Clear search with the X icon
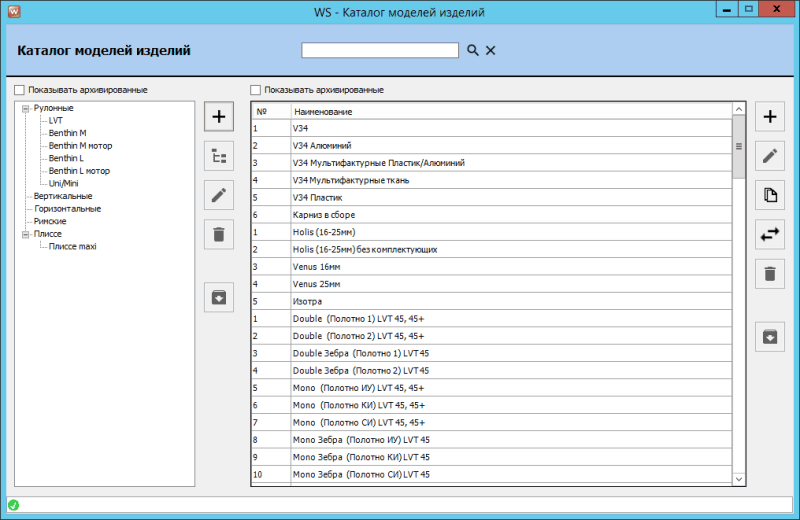Viewport: 800px width, 520px height. pyautogui.click(x=491, y=50)
